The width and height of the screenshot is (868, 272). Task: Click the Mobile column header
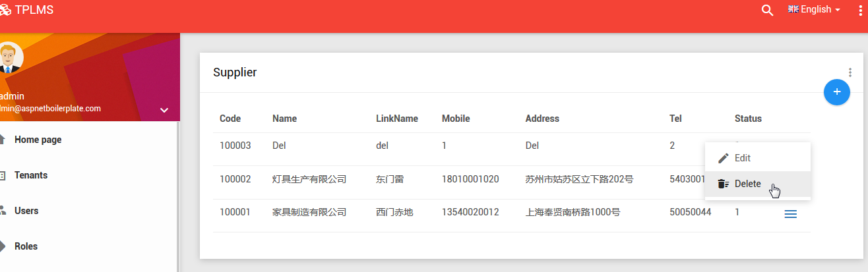456,119
